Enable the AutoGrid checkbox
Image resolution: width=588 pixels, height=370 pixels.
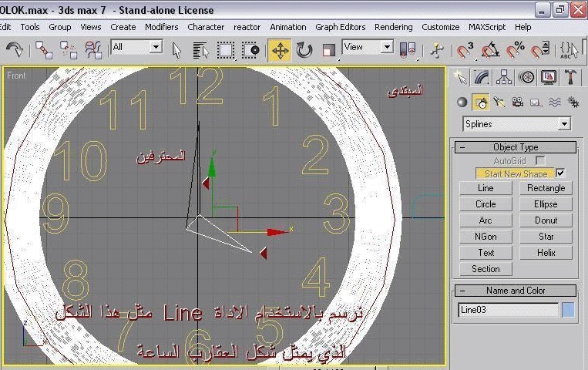coord(540,160)
